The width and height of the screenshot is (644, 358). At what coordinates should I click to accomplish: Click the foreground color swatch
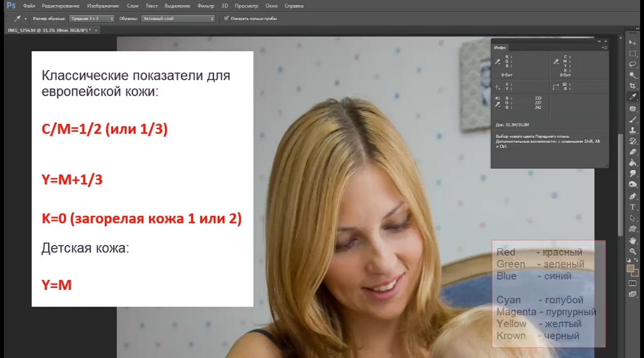630,268
